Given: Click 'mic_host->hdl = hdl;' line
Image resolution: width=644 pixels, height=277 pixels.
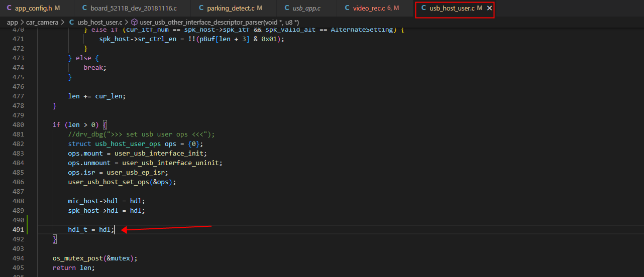Looking at the screenshot, I should click(106, 201).
